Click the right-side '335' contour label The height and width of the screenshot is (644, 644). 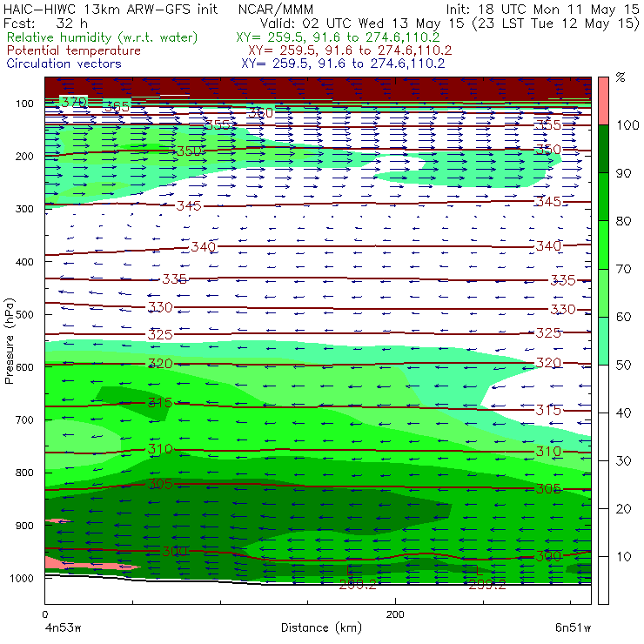click(563, 280)
